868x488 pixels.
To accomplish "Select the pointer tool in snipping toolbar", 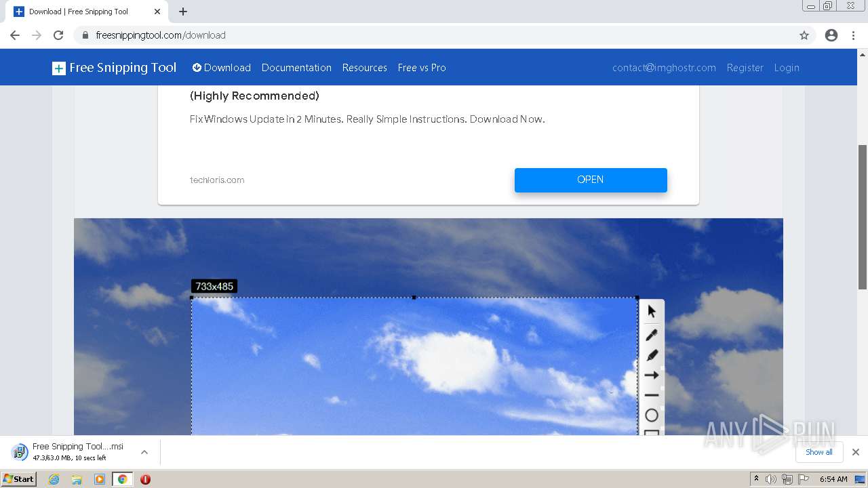I will coord(652,311).
